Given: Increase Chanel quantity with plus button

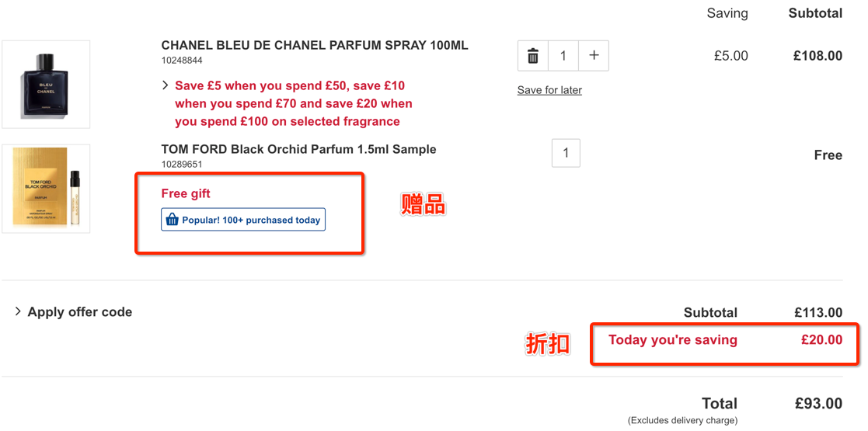Looking at the screenshot, I should (594, 56).
